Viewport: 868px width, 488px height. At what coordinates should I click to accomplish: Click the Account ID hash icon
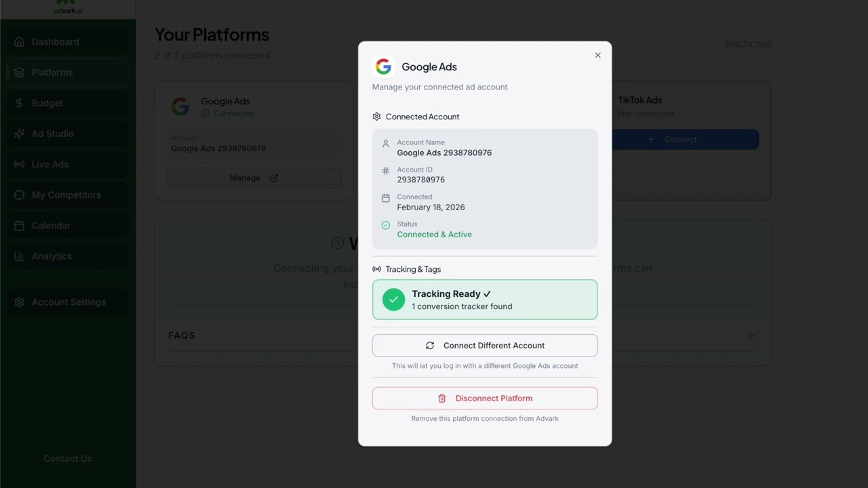tap(386, 171)
